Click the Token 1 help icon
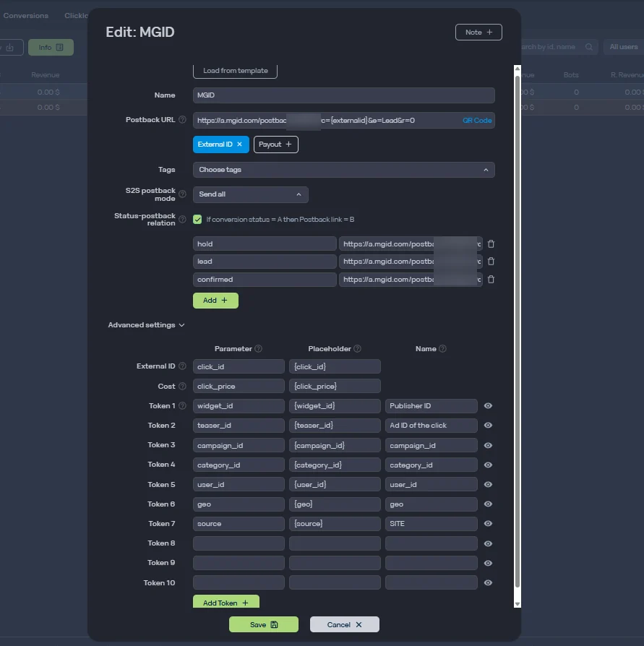Screen dimensions: 644x646 tap(182, 406)
